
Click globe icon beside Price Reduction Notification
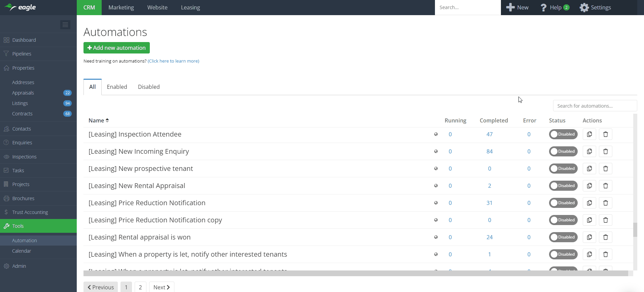[x=436, y=203]
